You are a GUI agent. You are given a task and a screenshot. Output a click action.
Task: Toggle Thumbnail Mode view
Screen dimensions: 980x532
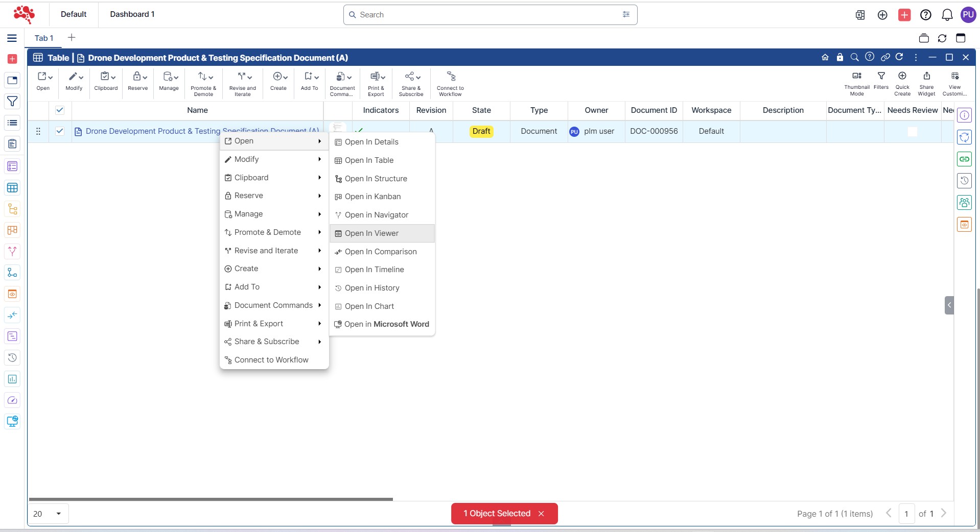click(857, 77)
